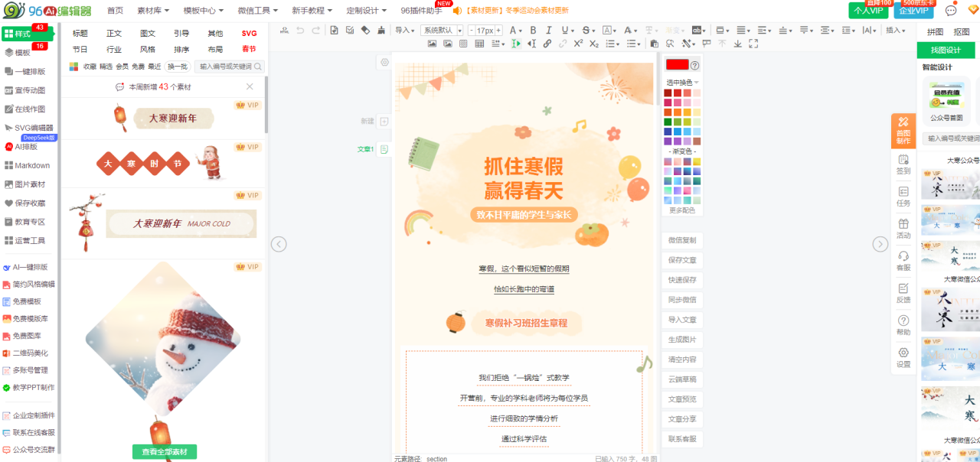Click the 客服 headset icon
Screen dimensions: 980x462
point(903,260)
